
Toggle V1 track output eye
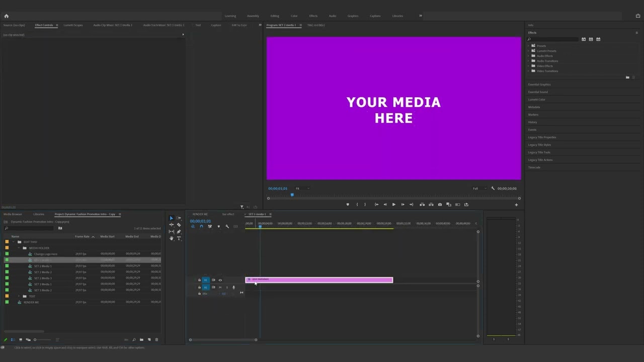click(220, 280)
